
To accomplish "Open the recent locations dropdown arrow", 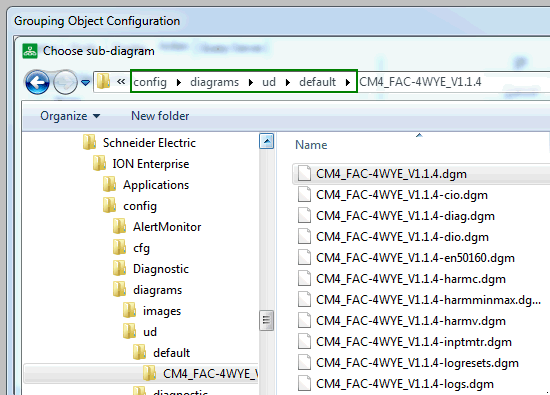I will 86,83.
